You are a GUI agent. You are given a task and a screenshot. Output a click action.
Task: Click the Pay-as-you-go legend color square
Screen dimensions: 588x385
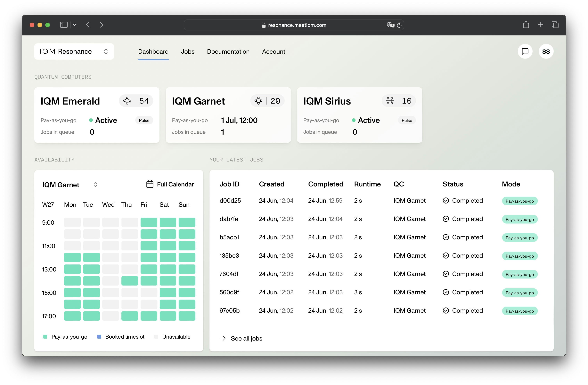click(45, 337)
